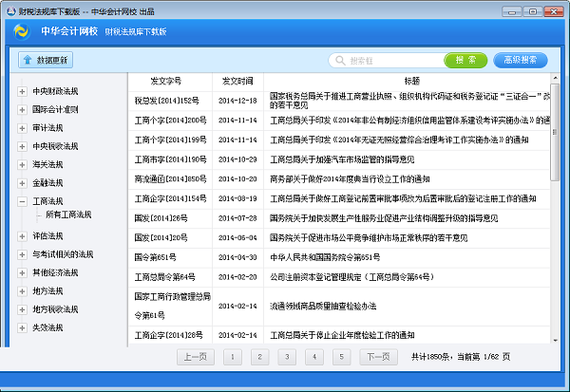
Task: Click the table vertical scrollbar thumb
Action: click(x=555, y=132)
